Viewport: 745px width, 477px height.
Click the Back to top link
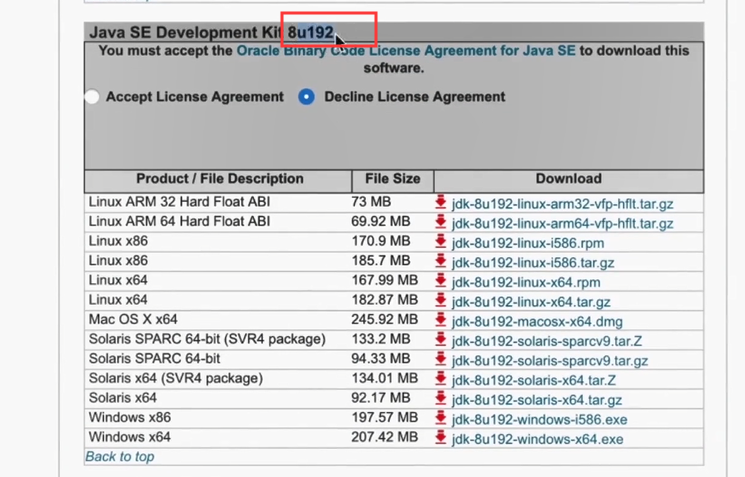coord(120,457)
